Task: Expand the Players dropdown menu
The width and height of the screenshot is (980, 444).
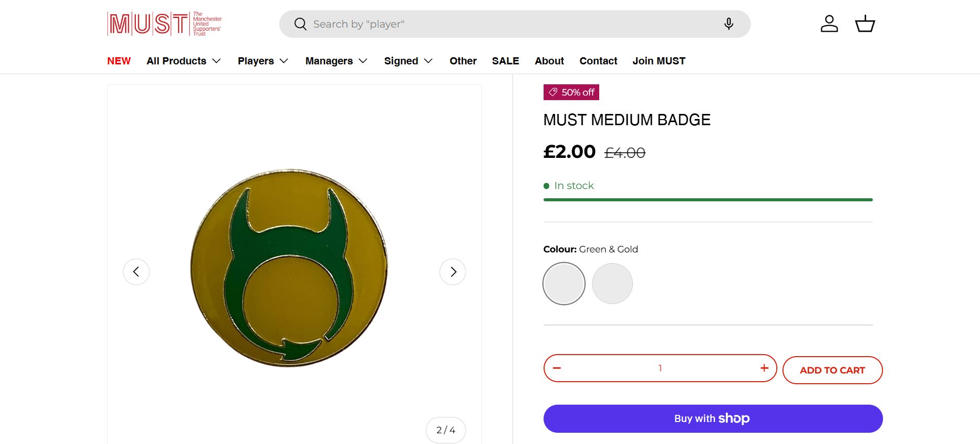Action: point(263,61)
